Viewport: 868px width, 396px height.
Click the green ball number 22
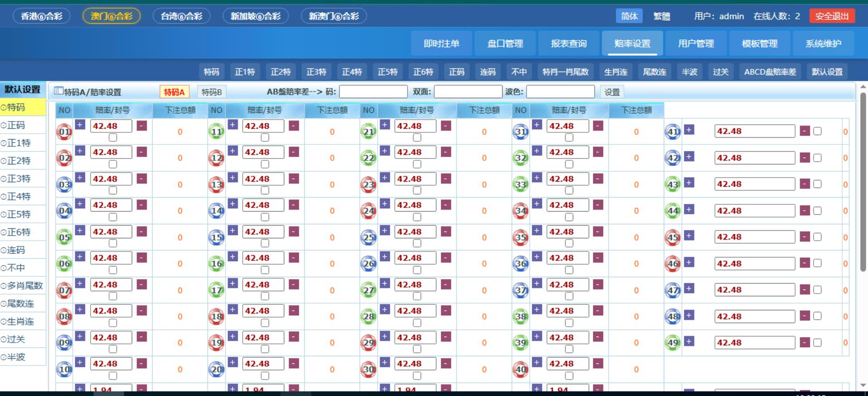point(369,158)
